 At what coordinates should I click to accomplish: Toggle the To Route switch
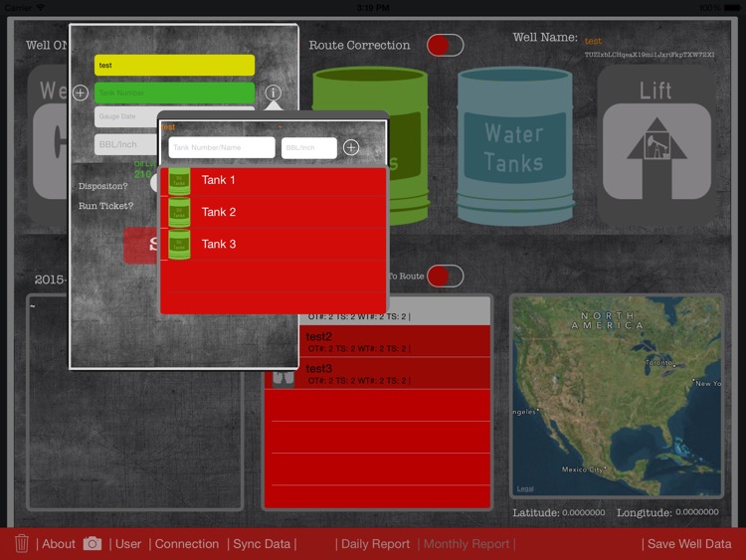coord(445,276)
